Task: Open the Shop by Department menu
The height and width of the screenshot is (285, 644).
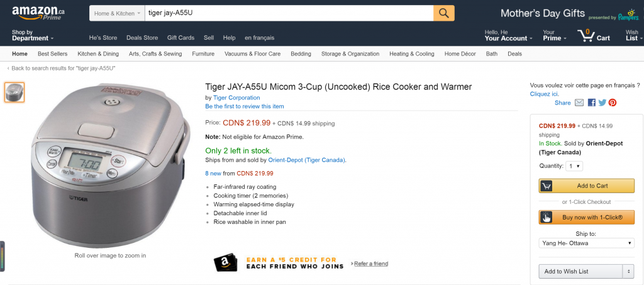Action: pyautogui.click(x=33, y=35)
